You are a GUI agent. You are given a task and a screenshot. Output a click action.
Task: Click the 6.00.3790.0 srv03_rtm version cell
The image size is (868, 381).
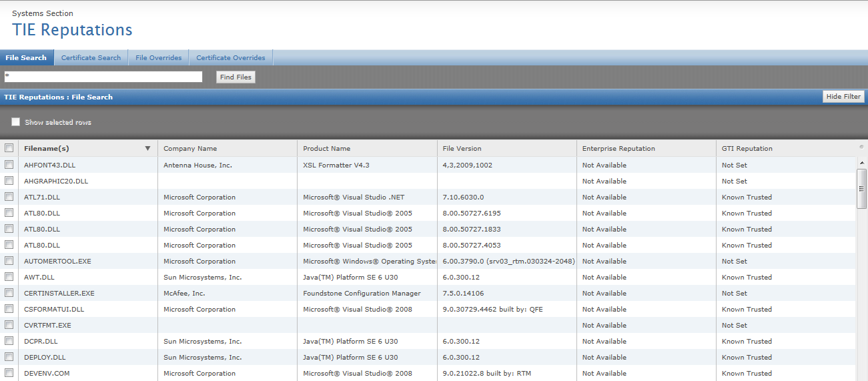click(x=508, y=261)
